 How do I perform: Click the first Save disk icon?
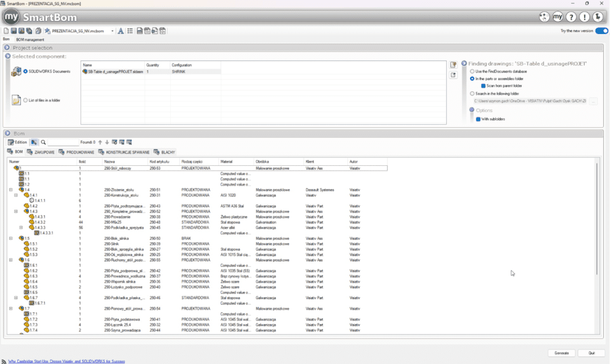coord(14,31)
